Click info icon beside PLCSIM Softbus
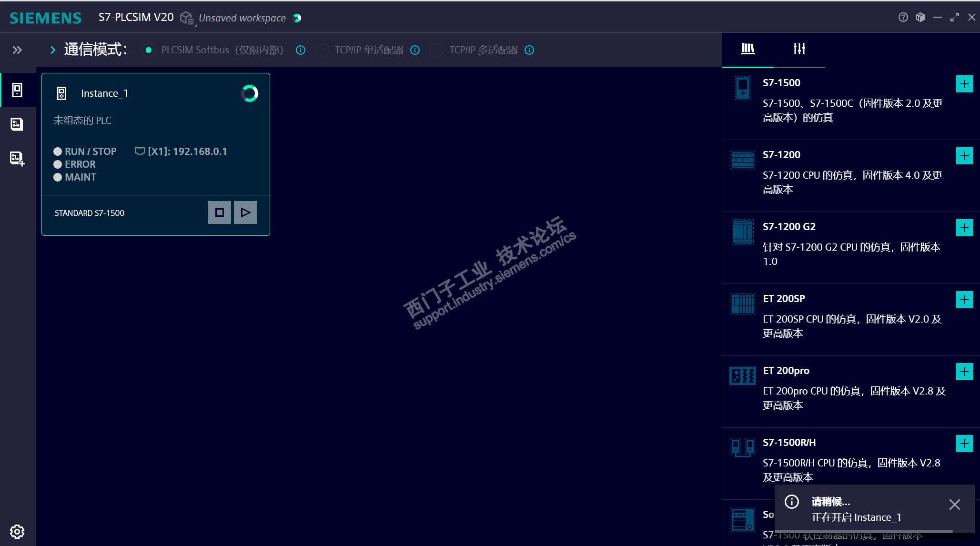 tap(300, 50)
